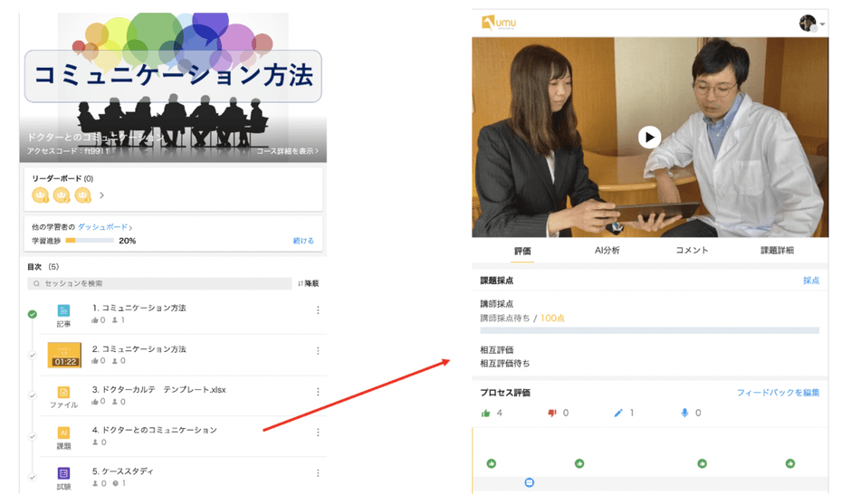Expand the leaderboard with the chevron arrow
Viewport: 851px width, 504px height.
pyautogui.click(x=101, y=195)
